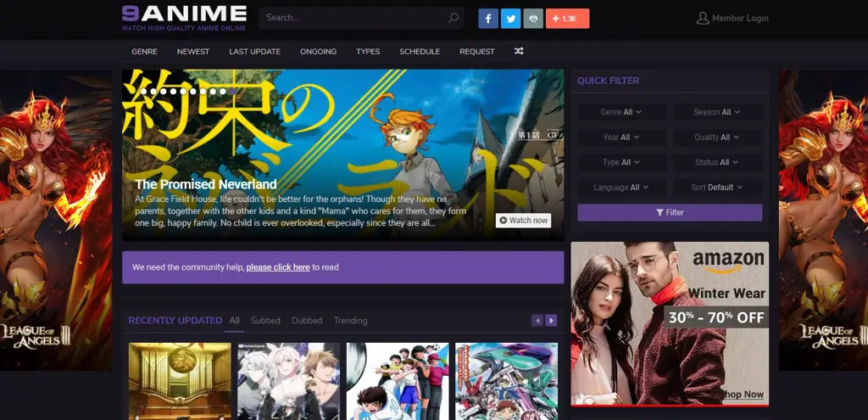Go to previous recently updated page
Screen dimensions: 868x420
tap(537, 321)
